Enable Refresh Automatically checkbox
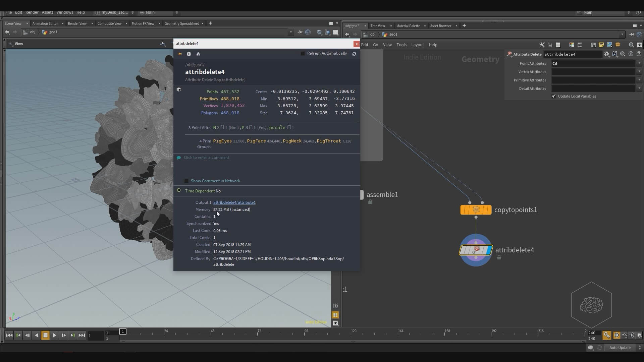The width and height of the screenshot is (644, 362). tap(303, 54)
